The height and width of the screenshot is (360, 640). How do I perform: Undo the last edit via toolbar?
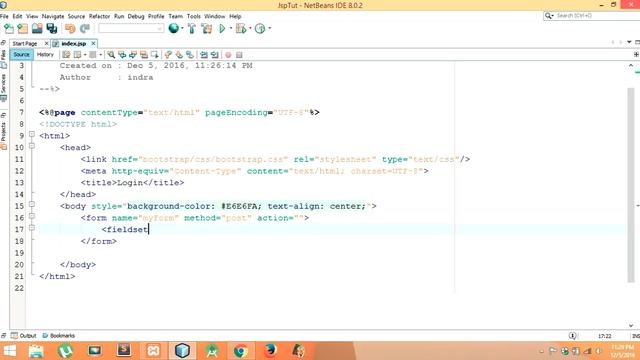(x=70, y=29)
